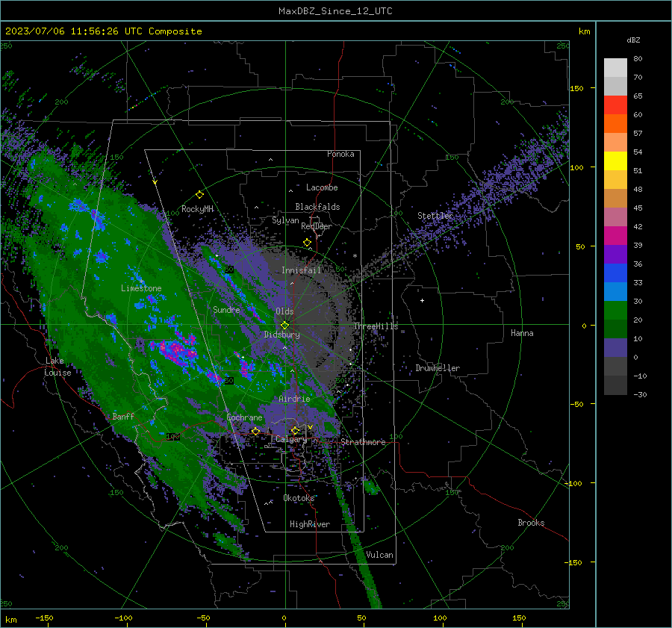Click the RedDeer city label
This screenshot has height=628, width=672.
pos(317,226)
